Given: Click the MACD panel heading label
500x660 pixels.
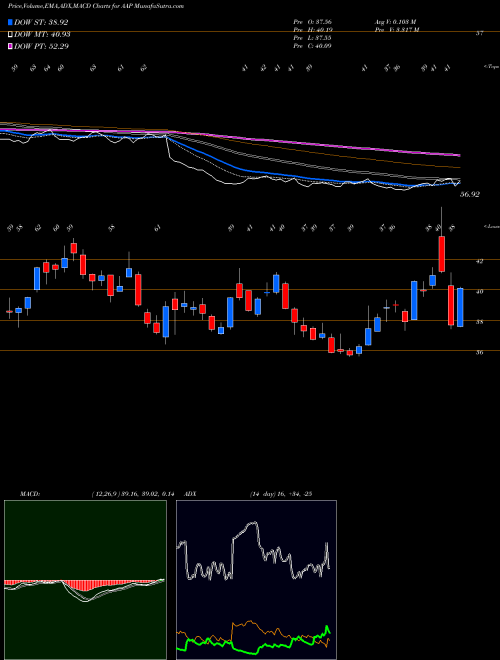Looking at the screenshot, I should point(29,494).
